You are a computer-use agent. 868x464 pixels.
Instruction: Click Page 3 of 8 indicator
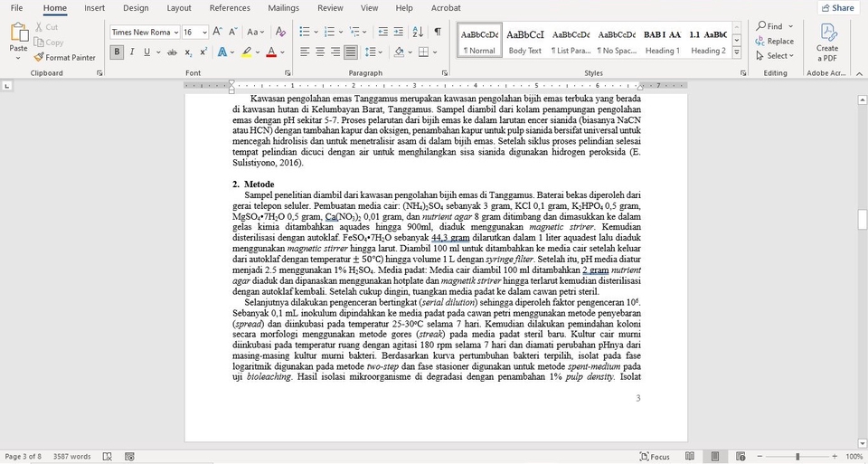click(x=23, y=457)
